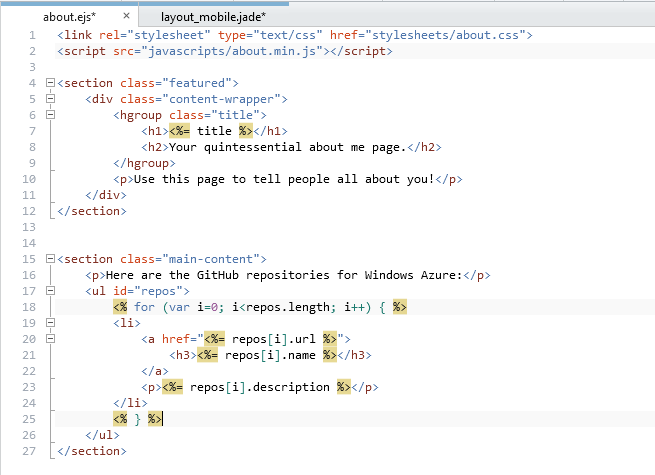Click the word title inside the h1 tag

(214, 131)
